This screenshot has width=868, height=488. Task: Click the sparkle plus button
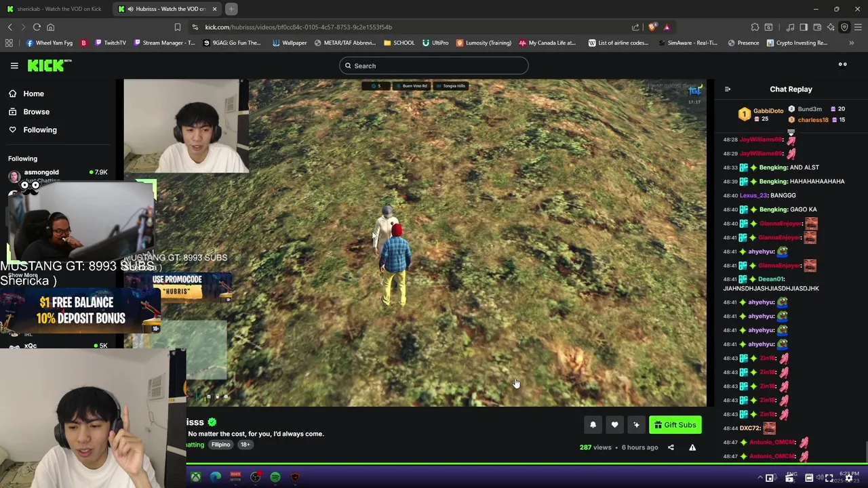[x=636, y=425]
